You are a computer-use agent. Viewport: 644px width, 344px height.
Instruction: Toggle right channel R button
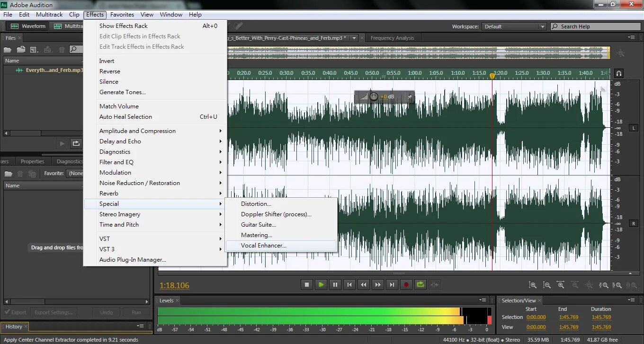coord(634,223)
